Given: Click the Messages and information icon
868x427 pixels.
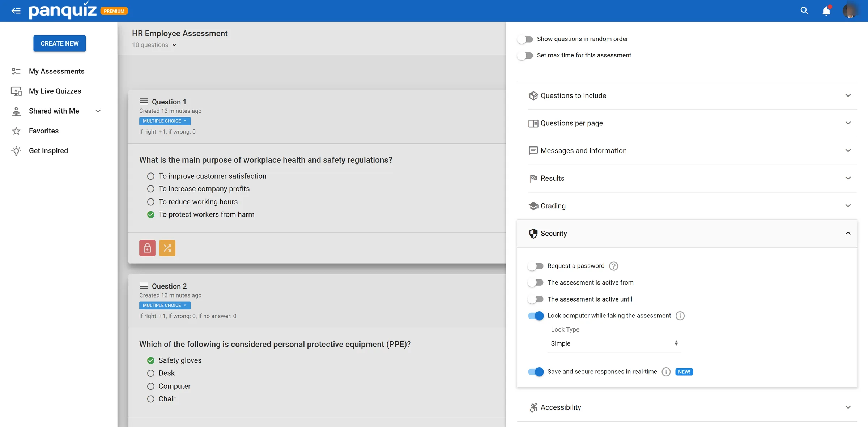Looking at the screenshot, I should click(533, 151).
